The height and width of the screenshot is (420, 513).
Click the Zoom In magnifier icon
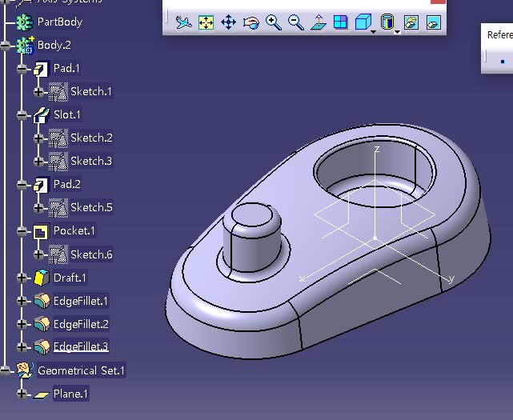[274, 22]
